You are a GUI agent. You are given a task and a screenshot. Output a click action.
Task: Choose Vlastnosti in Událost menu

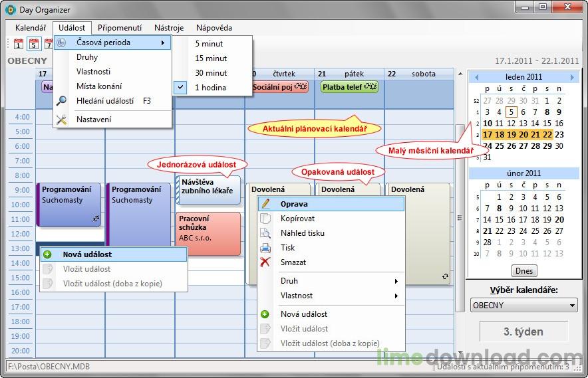[x=112, y=72]
